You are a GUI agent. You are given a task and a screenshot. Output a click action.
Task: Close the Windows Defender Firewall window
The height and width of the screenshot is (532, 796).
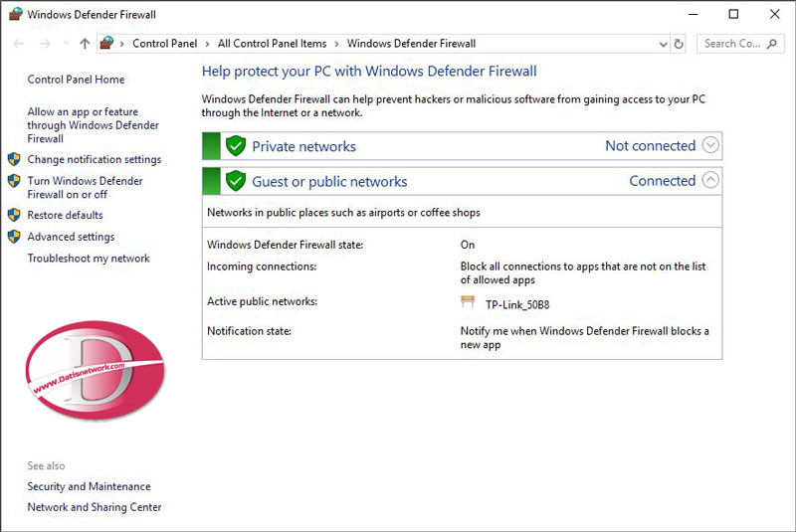click(775, 14)
